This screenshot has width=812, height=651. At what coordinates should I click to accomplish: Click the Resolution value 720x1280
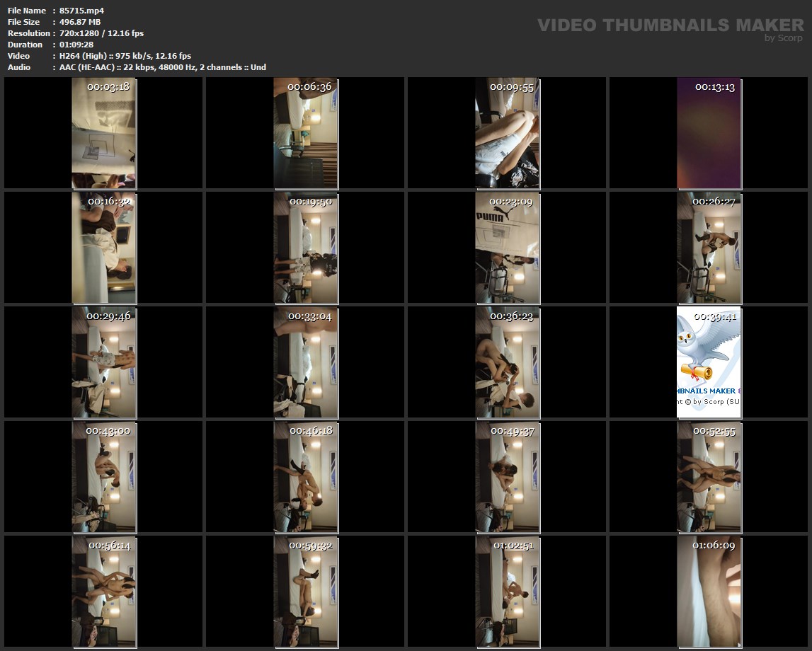point(81,33)
